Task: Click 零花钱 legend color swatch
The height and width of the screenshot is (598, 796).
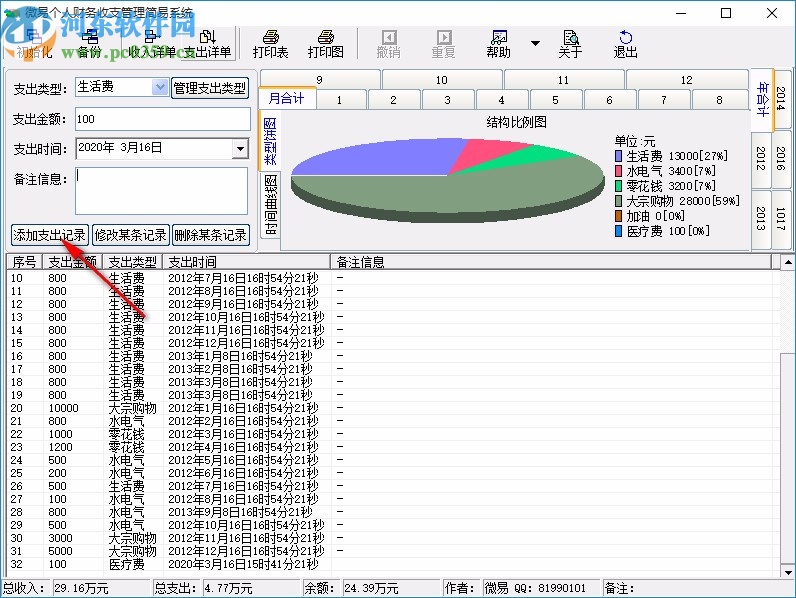Action: (x=618, y=186)
